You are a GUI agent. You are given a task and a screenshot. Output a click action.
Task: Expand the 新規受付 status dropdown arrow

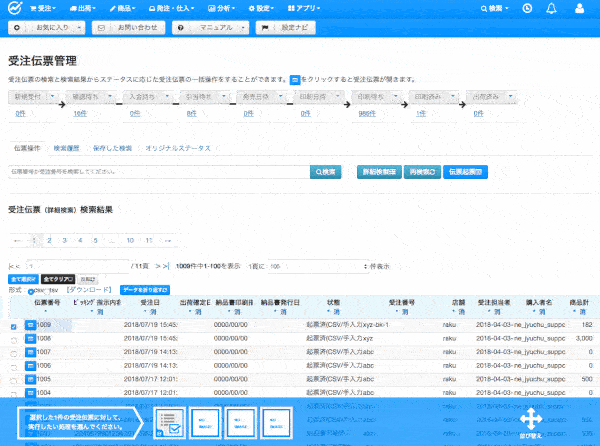pyautogui.click(x=52, y=96)
